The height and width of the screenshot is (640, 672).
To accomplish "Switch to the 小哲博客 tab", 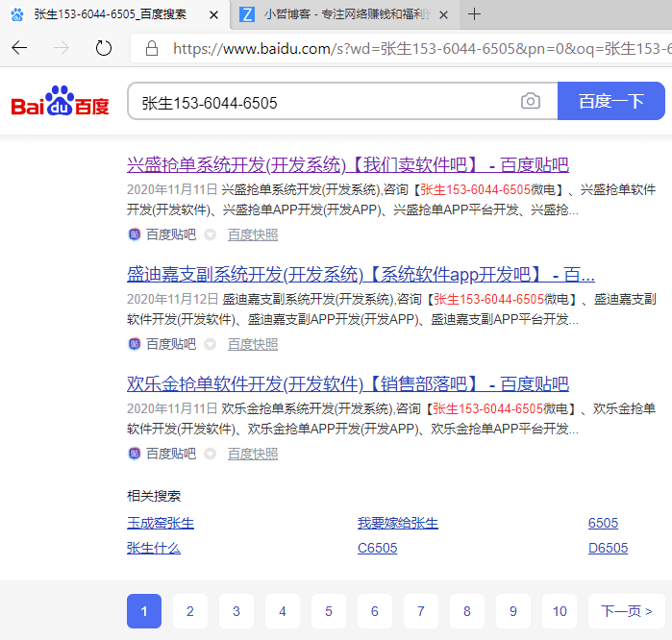I will [x=345, y=14].
